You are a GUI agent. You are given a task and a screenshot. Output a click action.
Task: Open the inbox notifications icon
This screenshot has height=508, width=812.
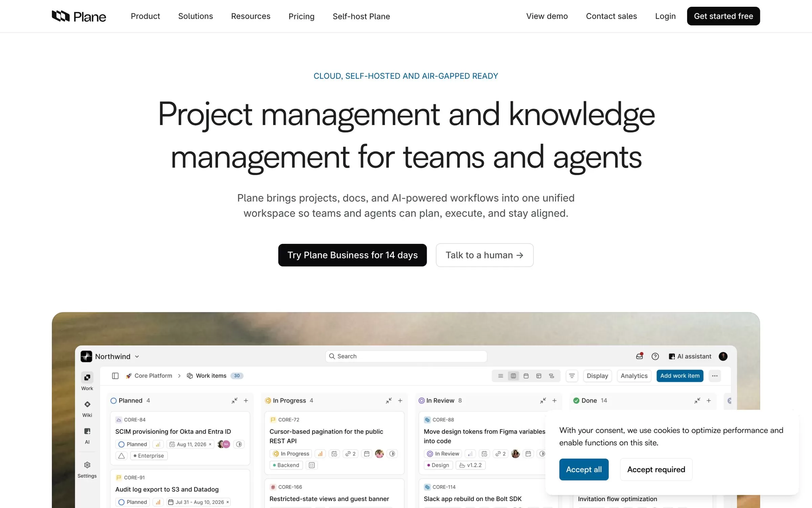tap(639, 356)
